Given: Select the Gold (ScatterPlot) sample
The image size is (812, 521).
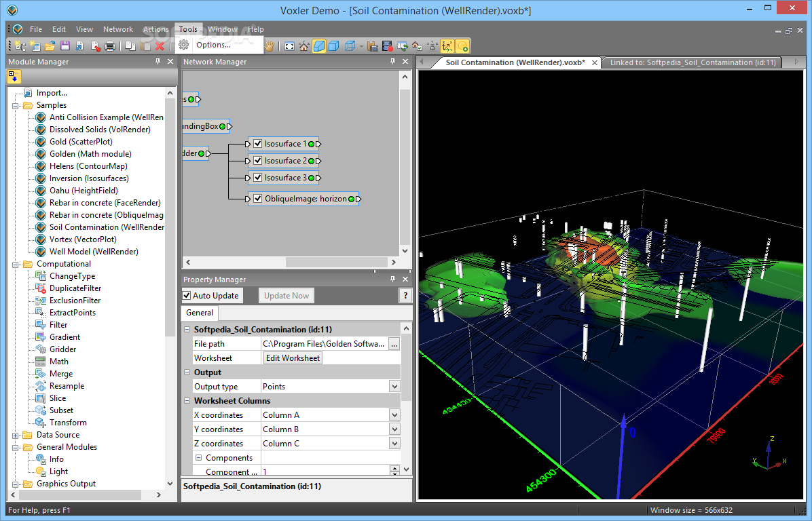Looking at the screenshot, I should [x=81, y=142].
